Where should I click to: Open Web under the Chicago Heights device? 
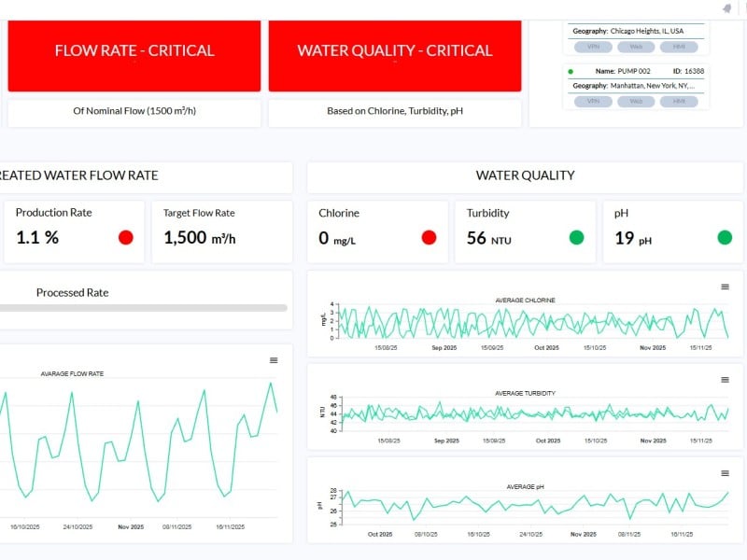pyautogui.click(x=636, y=47)
